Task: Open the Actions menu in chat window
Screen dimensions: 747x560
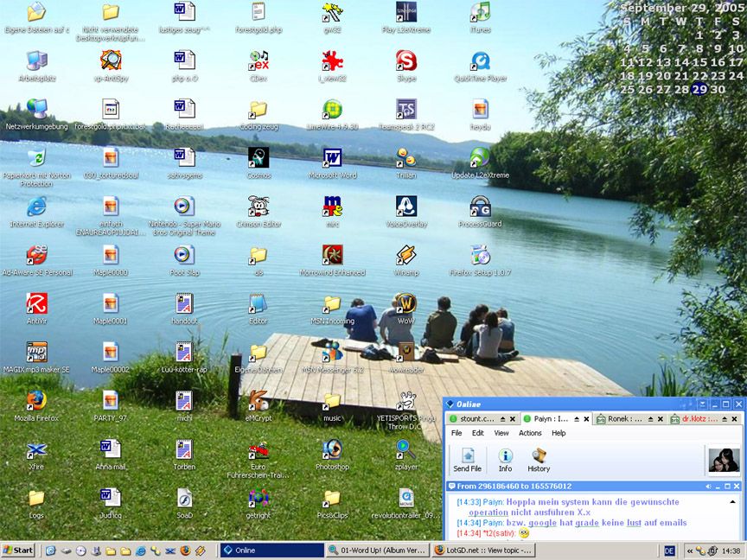Action: 530,433
